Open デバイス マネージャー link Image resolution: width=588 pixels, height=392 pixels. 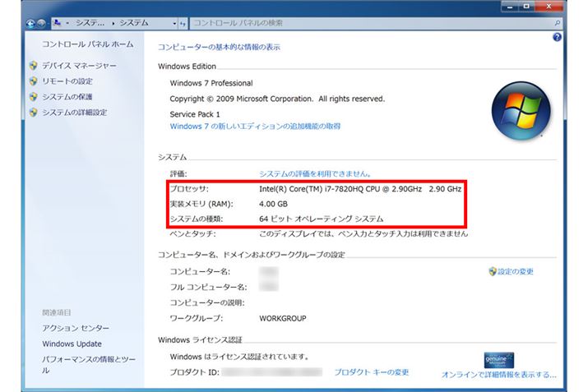coord(79,66)
